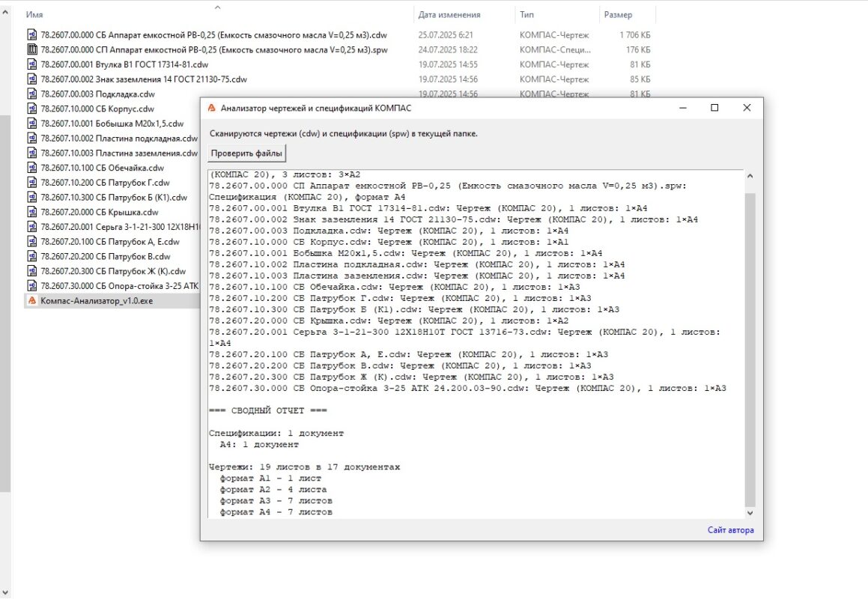
Task: Select file name 78.2607.00.001 Втулка В1 ГОСТ 17314-81.cdw
Action: 124,64
